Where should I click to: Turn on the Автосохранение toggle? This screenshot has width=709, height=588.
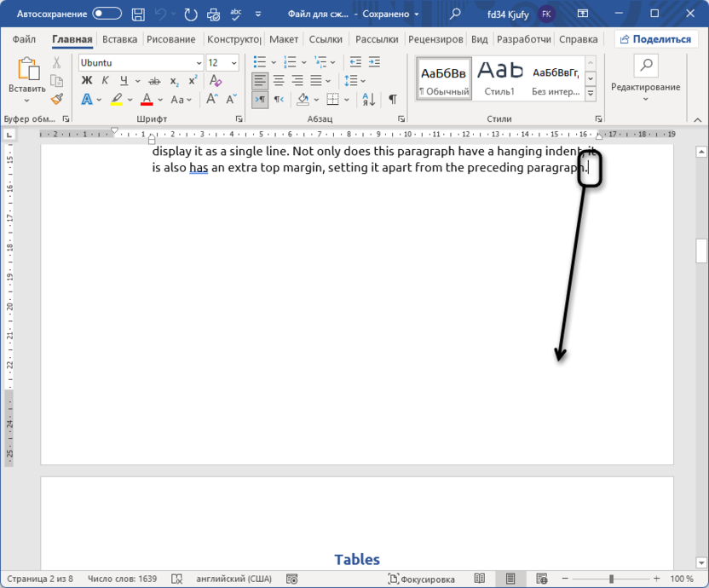click(x=107, y=14)
